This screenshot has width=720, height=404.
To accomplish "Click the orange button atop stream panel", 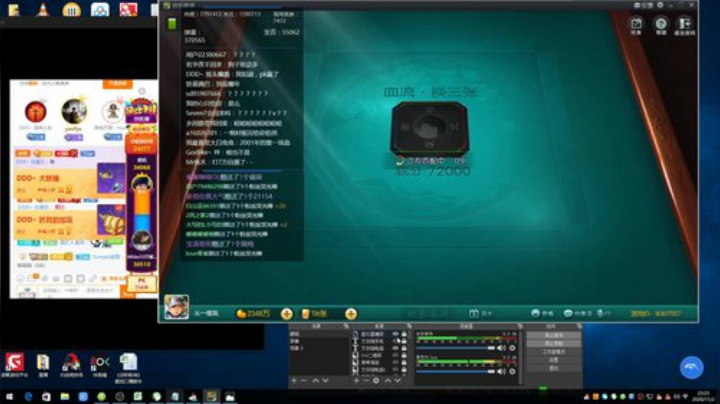I will [118, 84].
